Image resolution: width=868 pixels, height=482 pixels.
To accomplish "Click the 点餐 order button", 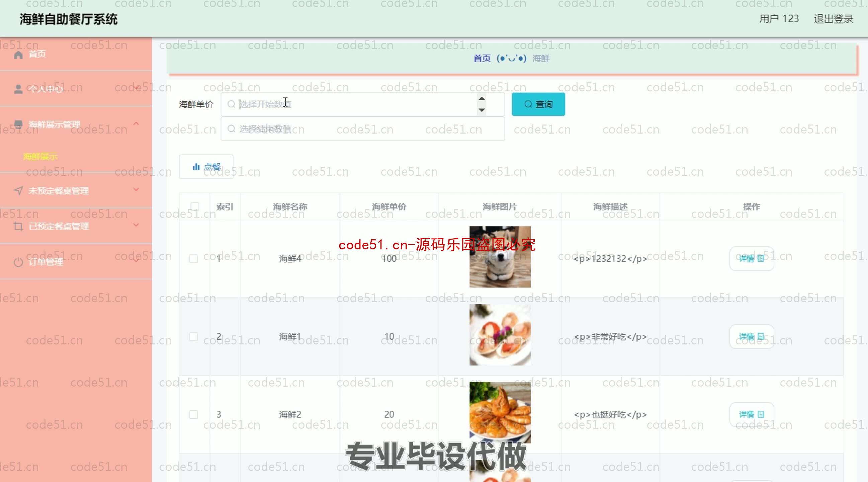I will (x=206, y=167).
